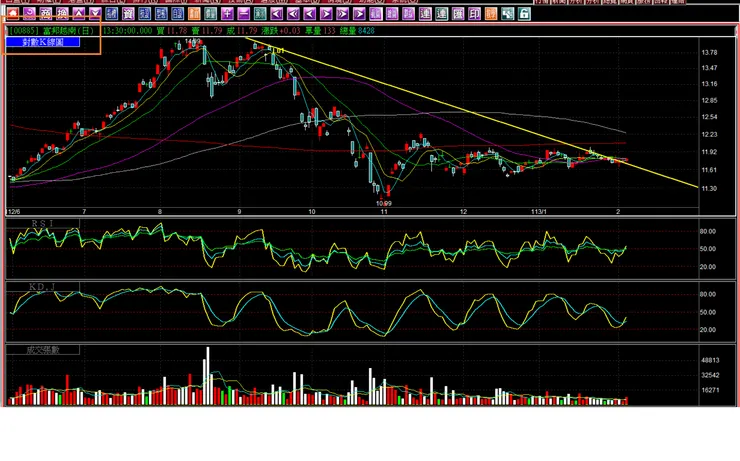This screenshot has width=740, height=461.
Task: Step forward with single right arrow icon
Action: pos(326,14)
